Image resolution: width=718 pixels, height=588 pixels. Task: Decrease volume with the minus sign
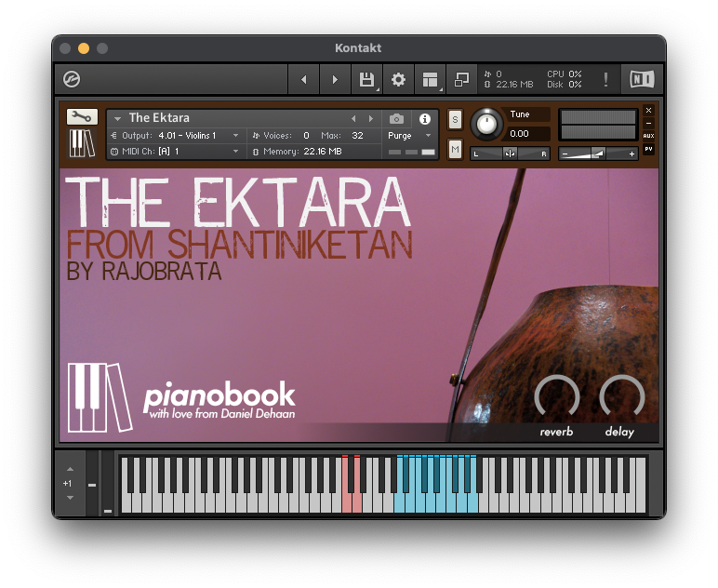[565, 154]
